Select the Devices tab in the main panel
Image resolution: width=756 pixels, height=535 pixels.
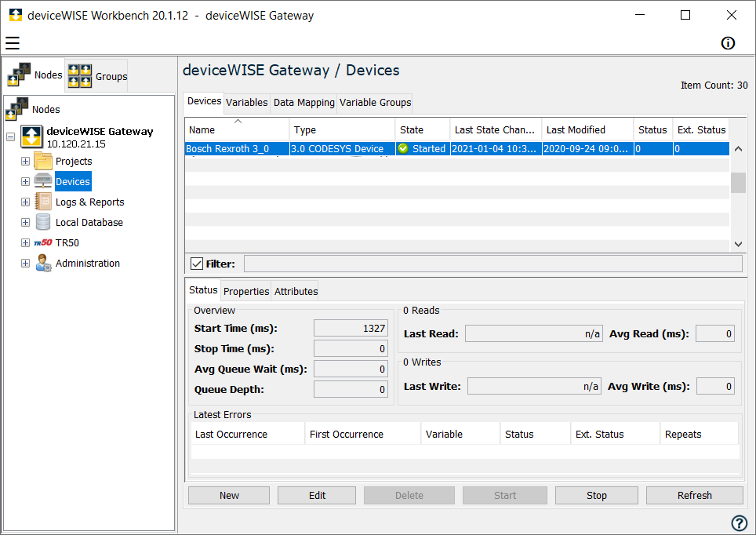click(x=204, y=101)
